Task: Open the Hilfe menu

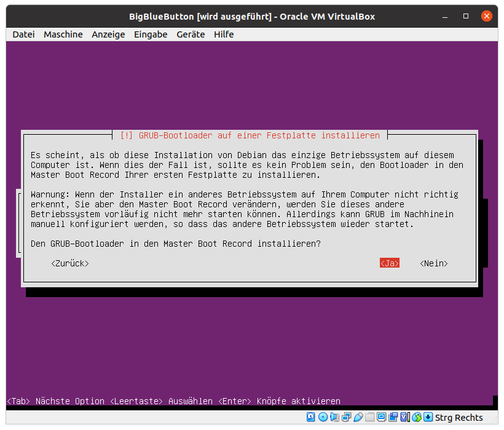Action: coord(224,34)
